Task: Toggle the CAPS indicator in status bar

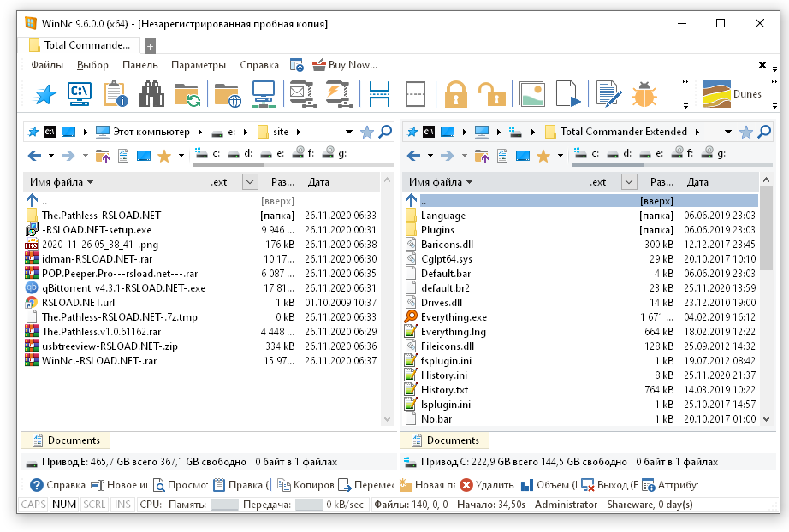Action: point(33,505)
